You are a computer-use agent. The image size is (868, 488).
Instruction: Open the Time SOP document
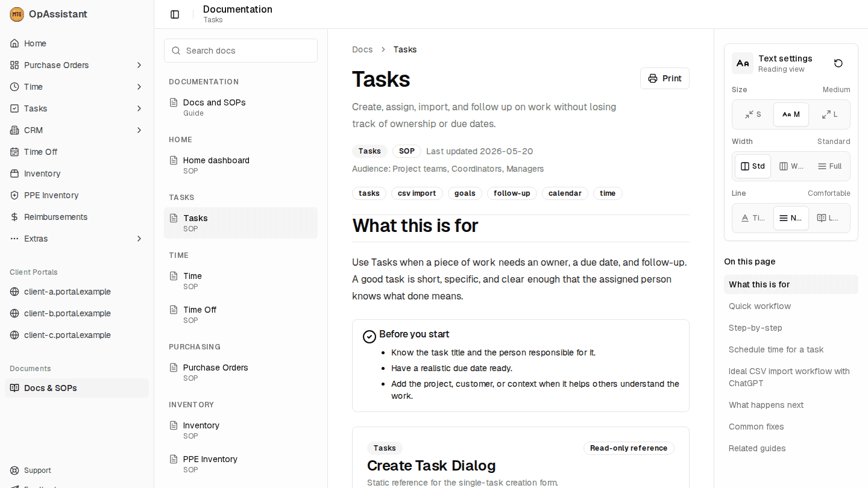(x=241, y=281)
